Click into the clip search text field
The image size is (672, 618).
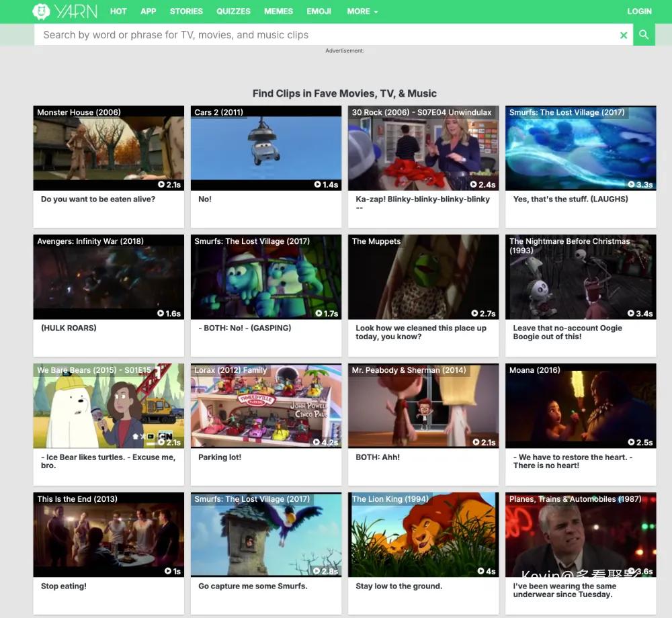[x=323, y=35]
